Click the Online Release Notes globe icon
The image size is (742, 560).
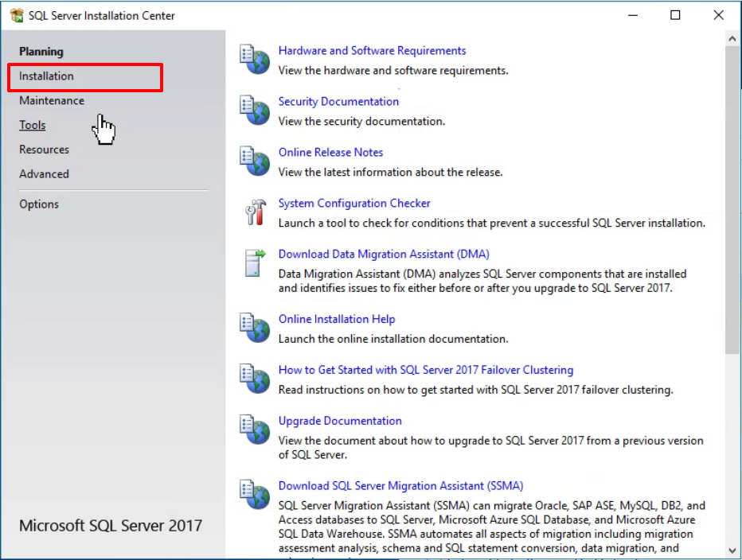255,161
